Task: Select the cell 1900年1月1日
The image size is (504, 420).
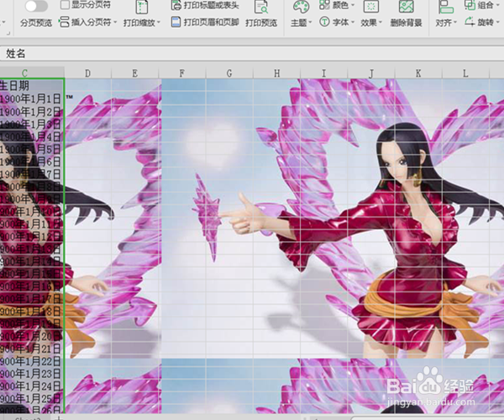Action: (32, 98)
